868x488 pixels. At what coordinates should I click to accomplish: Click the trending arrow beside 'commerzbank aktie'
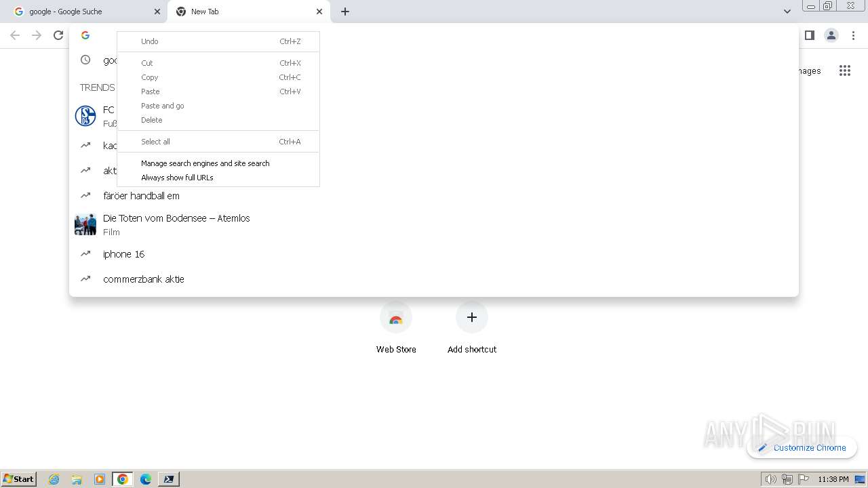tap(85, 279)
